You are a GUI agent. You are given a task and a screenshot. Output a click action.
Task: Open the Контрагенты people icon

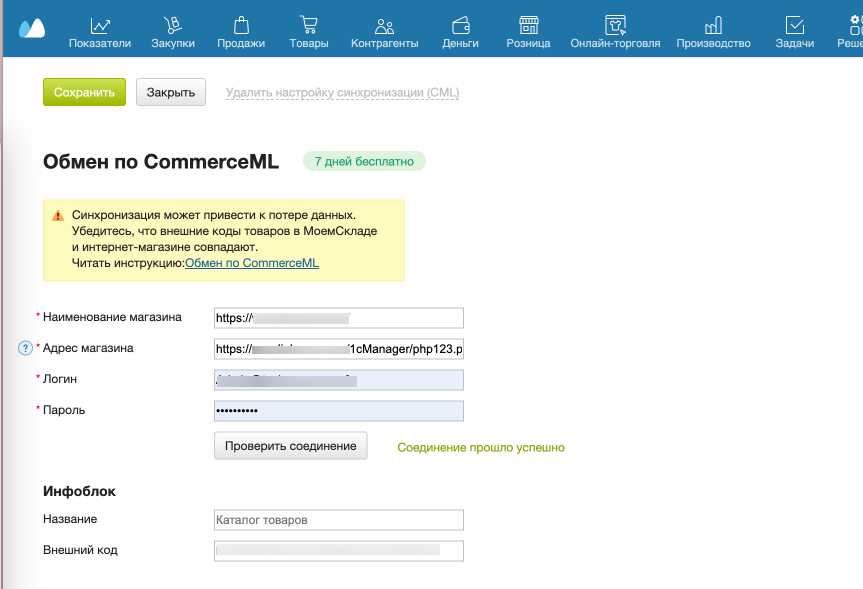[x=384, y=26]
